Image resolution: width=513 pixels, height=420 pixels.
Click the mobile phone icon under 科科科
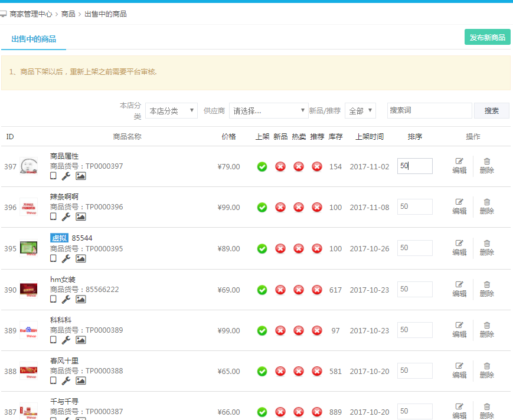54,340
